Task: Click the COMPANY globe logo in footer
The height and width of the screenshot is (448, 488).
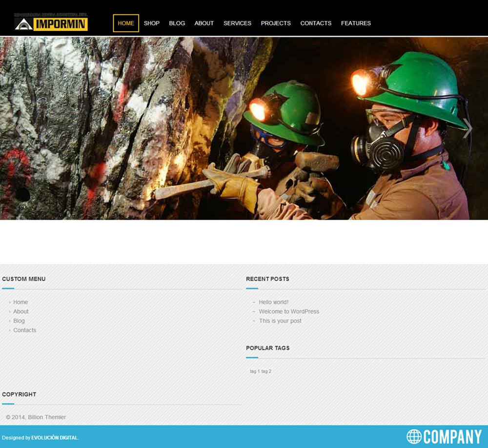Action: point(444,436)
